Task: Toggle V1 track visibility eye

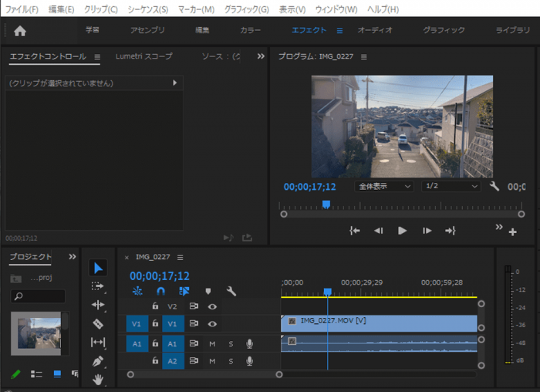Action: click(x=212, y=324)
